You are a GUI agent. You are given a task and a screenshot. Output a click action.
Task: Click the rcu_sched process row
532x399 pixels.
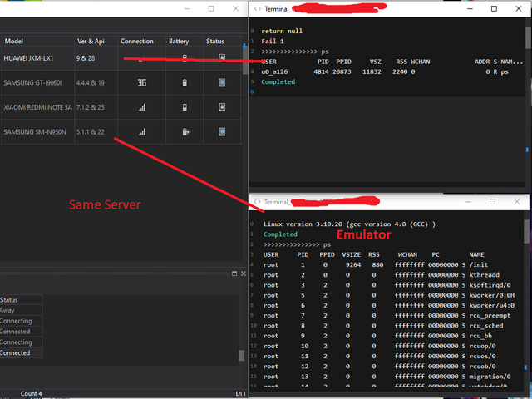383,326
